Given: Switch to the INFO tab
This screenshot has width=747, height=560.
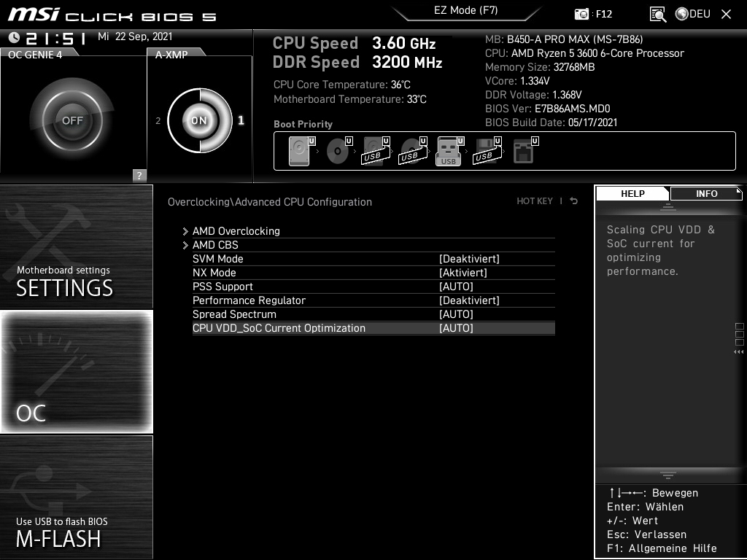Looking at the screenshot, I should [x=705, y=193].
